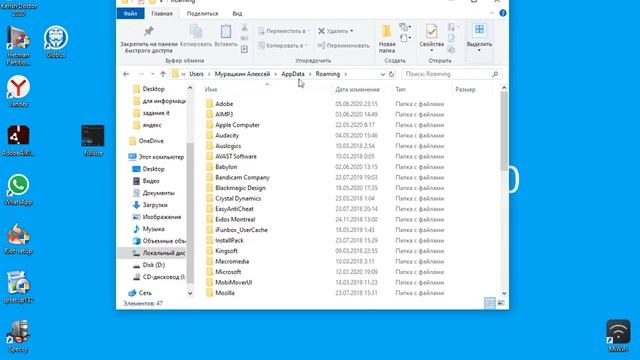
Task: Select the Audacity folder
Action: click(x=227, y=135)
